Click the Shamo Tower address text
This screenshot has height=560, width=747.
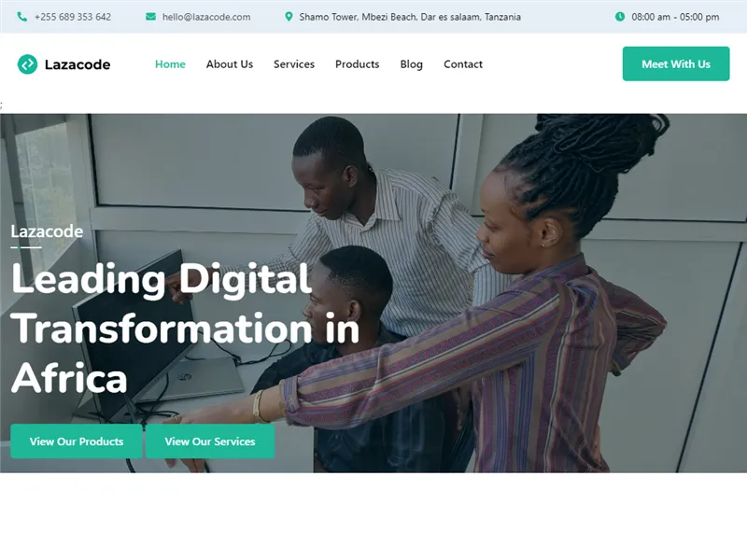(410, 17)
